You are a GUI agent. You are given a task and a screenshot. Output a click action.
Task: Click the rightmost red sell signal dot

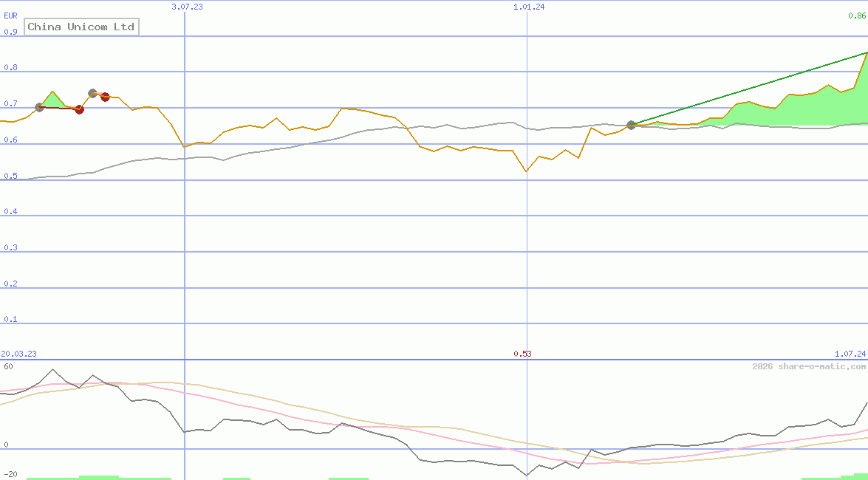[106, 97]
